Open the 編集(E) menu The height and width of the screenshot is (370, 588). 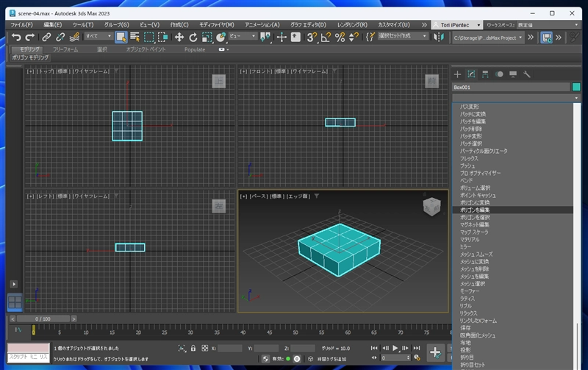(x=52, y=25)
